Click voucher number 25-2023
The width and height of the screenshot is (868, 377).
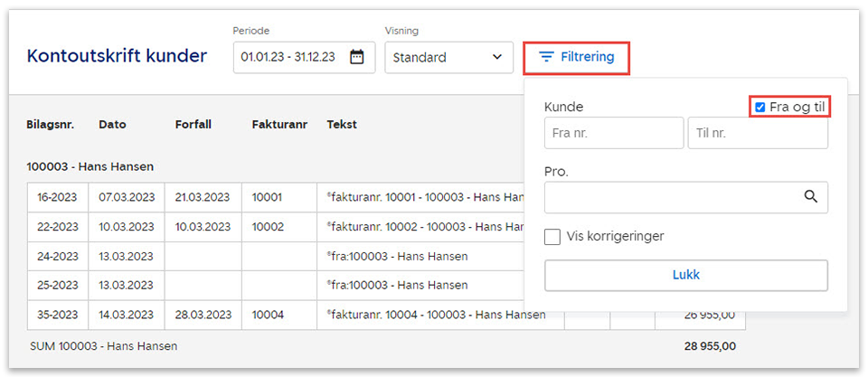pyautogui.click(x=58, y=285)
